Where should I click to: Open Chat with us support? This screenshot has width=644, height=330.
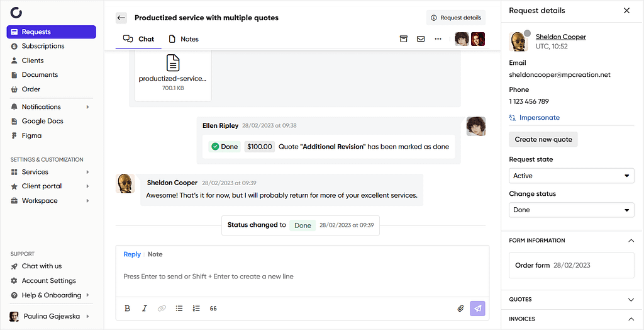tap(42, 266)
